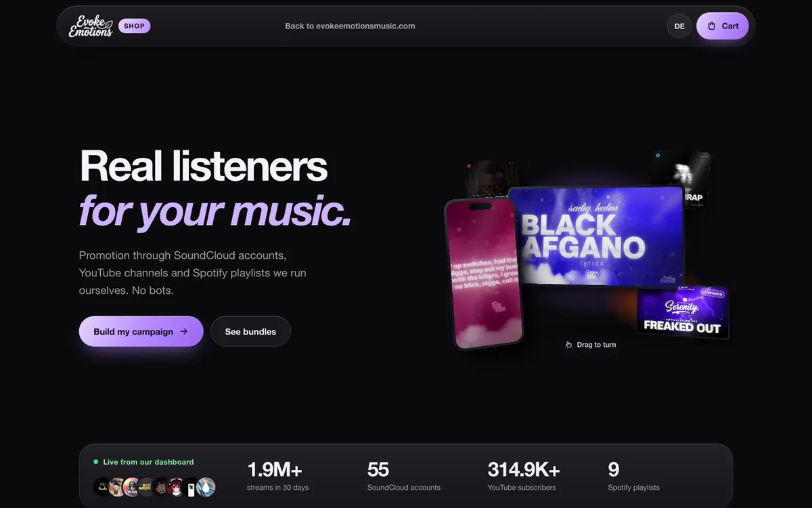Viewport: 812px width, 508px height.
Task: Follow the Back to evokeemotionsmusic.com link
Action: point(350,26)
